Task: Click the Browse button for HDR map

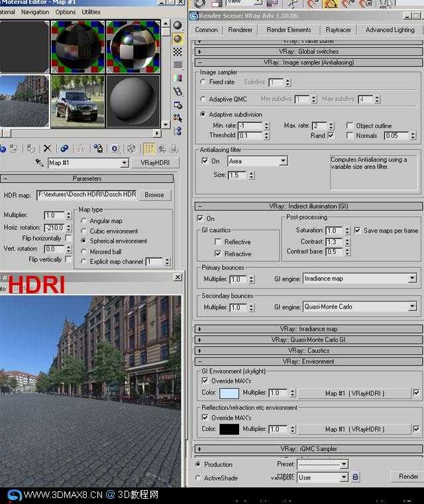Action: [154, 195]
